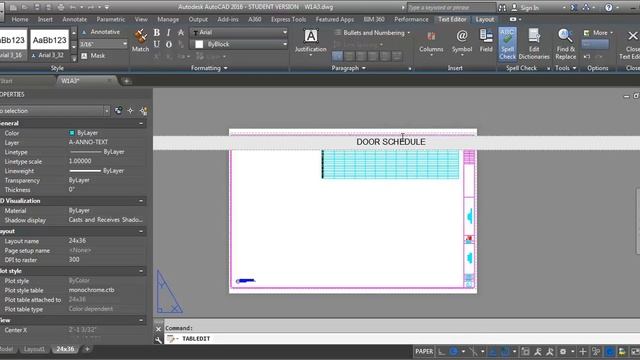Viewport: 640px width, 360px height.
Task: Open the Help question mark icon
Action: [609, 7]
